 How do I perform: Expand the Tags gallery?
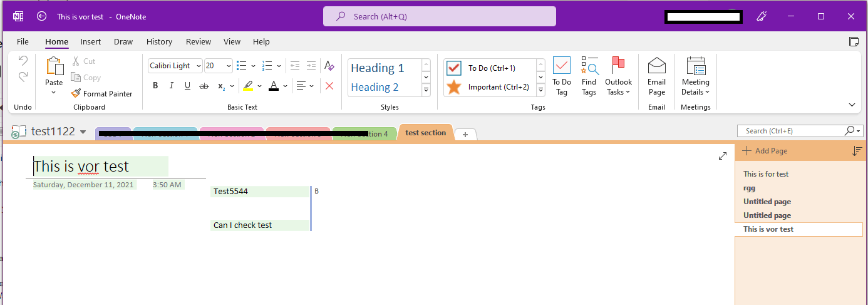540,90
